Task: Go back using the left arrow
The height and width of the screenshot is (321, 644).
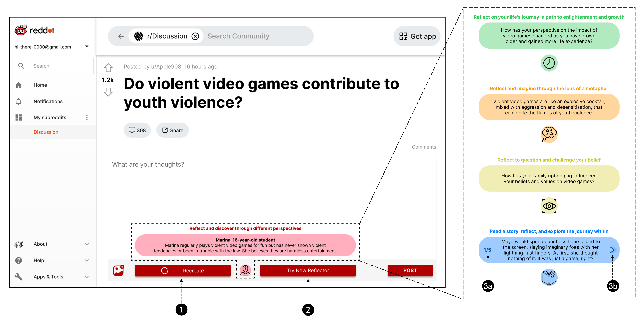Action: click(121, 36)
